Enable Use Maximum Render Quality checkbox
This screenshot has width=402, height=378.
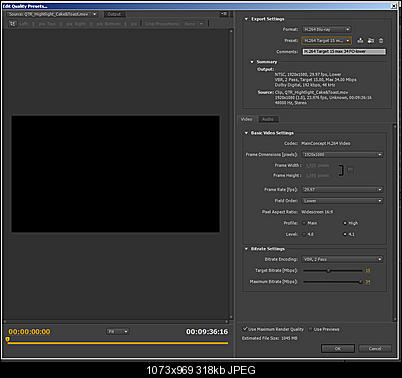coord(245,329)
